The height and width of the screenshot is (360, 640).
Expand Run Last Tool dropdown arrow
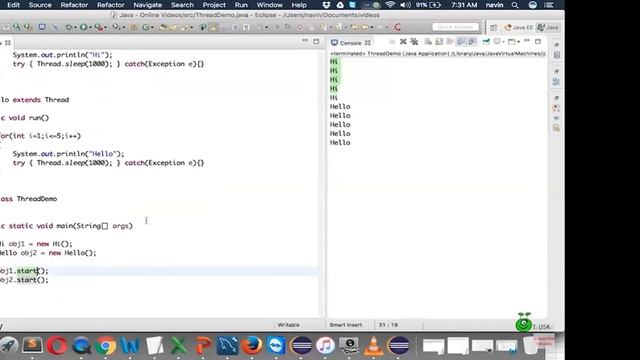105,28
